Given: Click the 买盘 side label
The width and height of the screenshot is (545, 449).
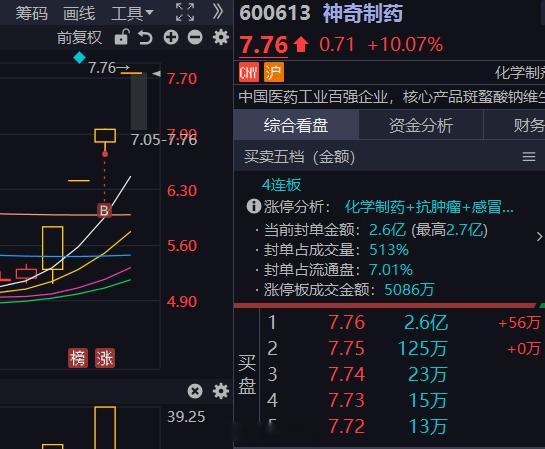Looking at the screenshot, I should point(247,374).
